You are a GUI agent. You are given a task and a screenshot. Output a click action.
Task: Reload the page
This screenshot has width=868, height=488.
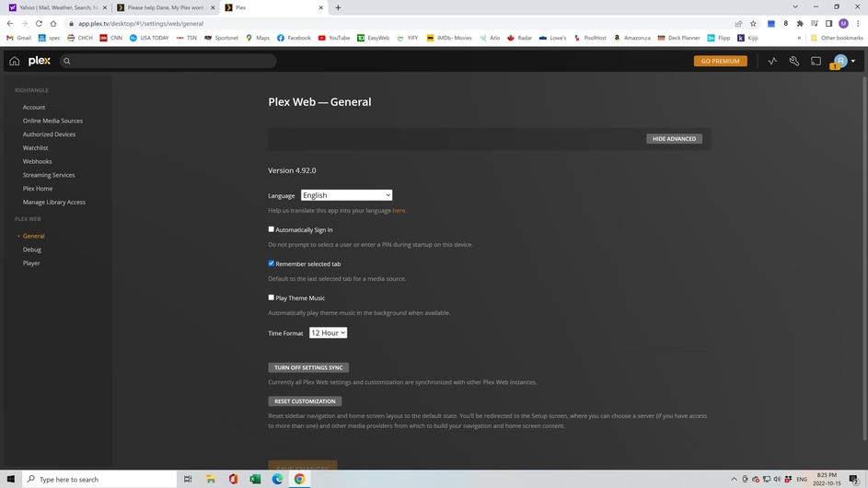point(39,23)
